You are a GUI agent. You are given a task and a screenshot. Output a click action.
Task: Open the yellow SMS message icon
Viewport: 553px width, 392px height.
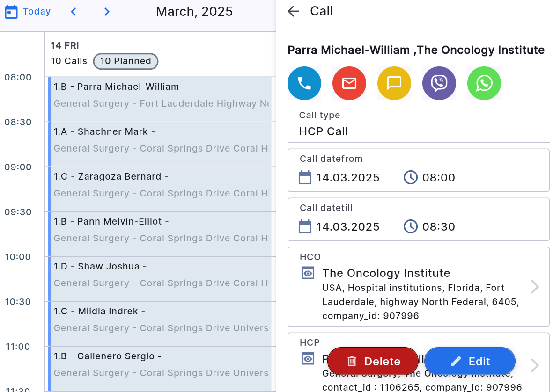394,83
